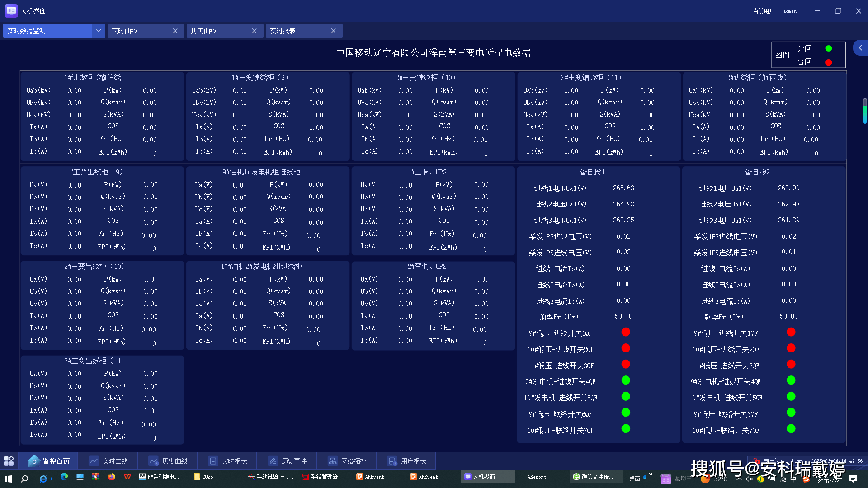Open 实时报表 in bottom navigation bar
This screenshot has width=868, height=488.
227,461
